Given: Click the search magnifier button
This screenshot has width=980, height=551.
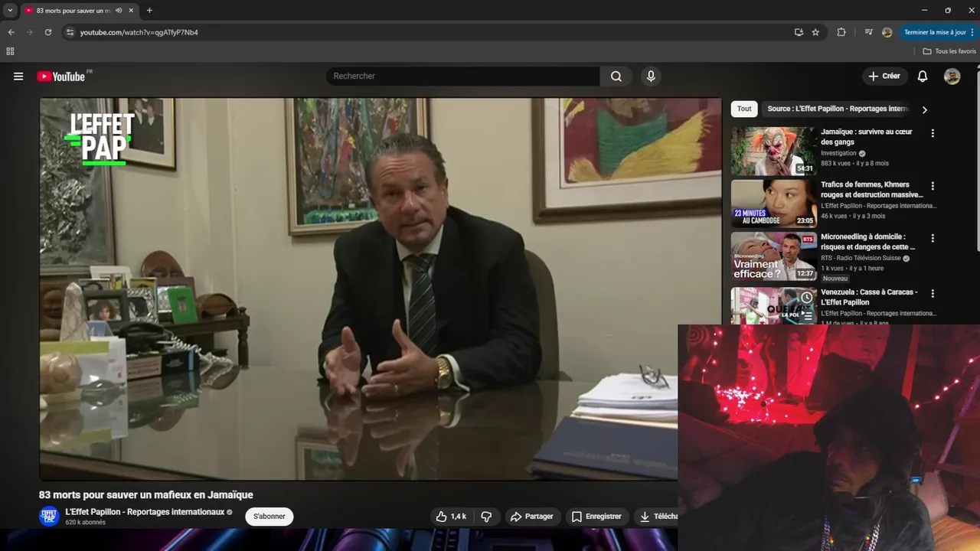Looking at the screenshot, I should coord(616,77).
